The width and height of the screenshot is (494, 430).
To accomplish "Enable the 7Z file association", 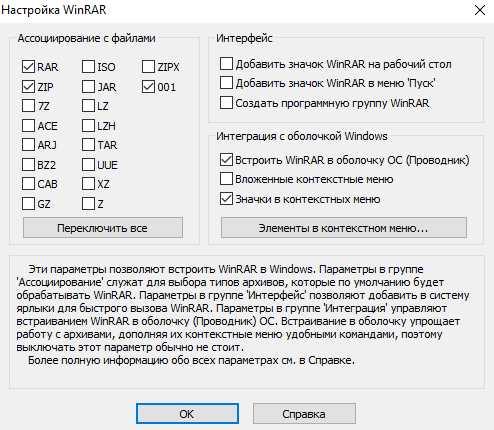I will pyautogui.click(x=28, y=106).
